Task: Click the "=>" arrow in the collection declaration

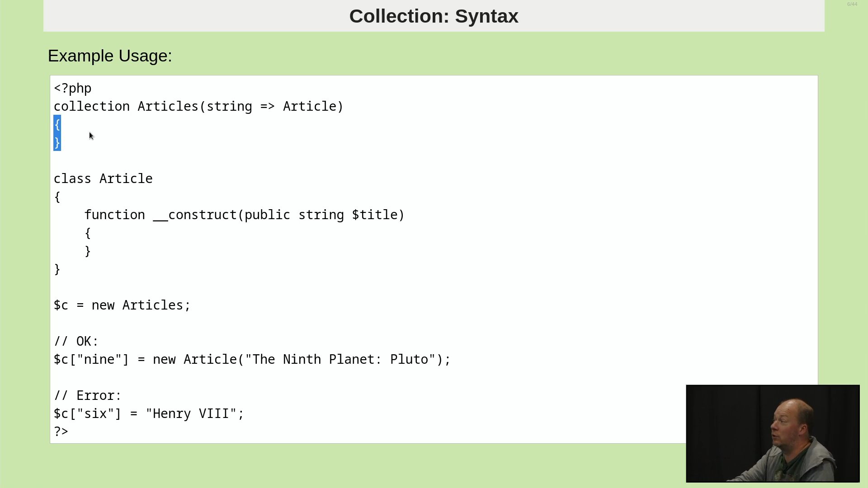Action: 267,107
